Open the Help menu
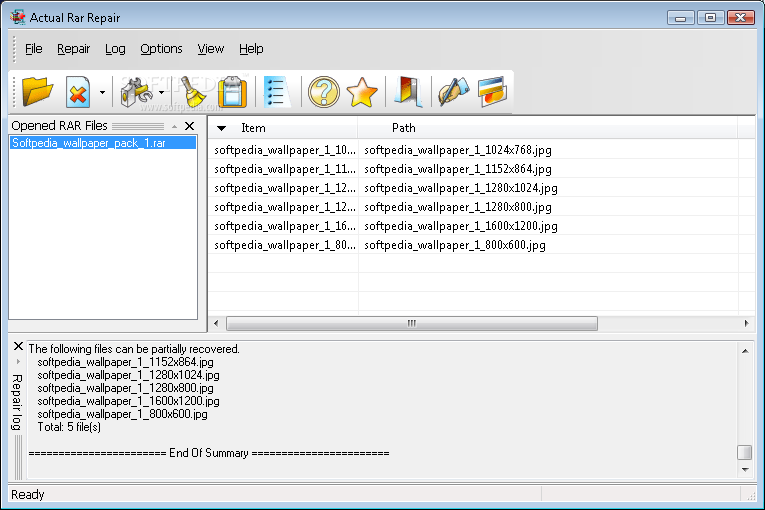This screenshot has height=510, width=765. coord(251,49)
